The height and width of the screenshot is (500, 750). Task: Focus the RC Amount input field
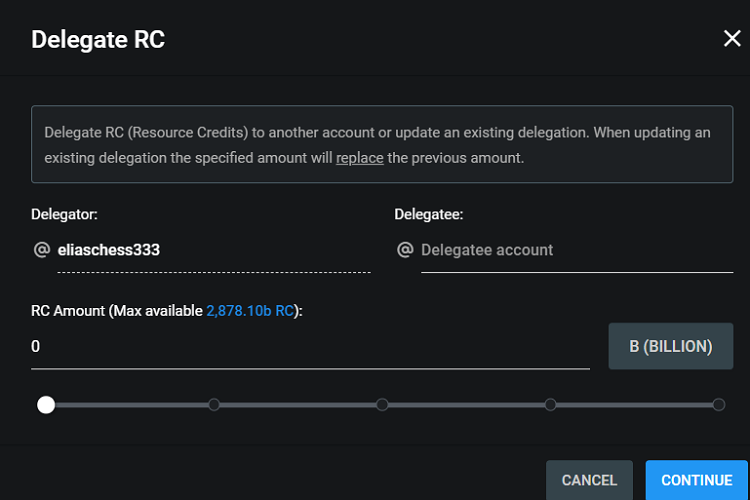click(310, 347)
